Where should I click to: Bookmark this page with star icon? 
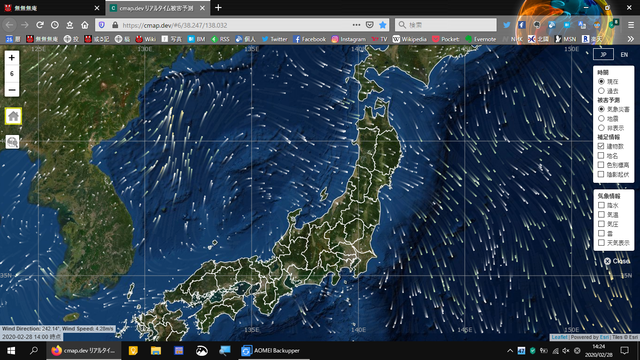382,25
